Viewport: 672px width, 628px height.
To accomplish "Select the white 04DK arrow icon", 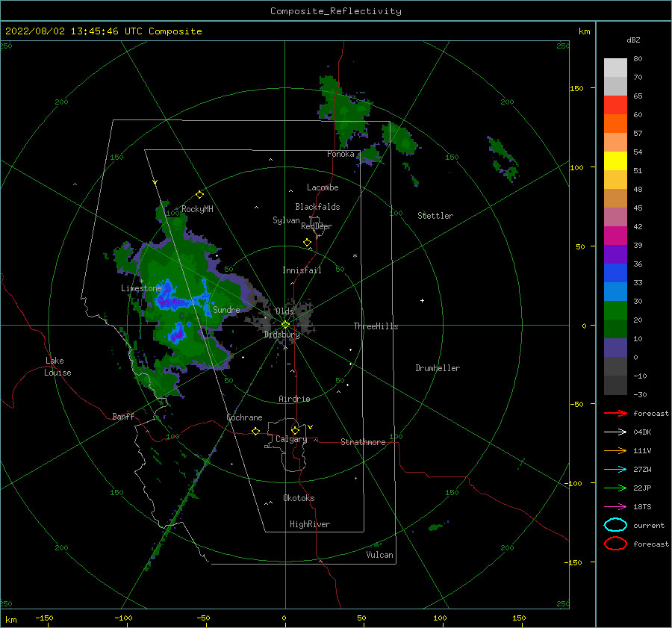I will click(615, 432).
